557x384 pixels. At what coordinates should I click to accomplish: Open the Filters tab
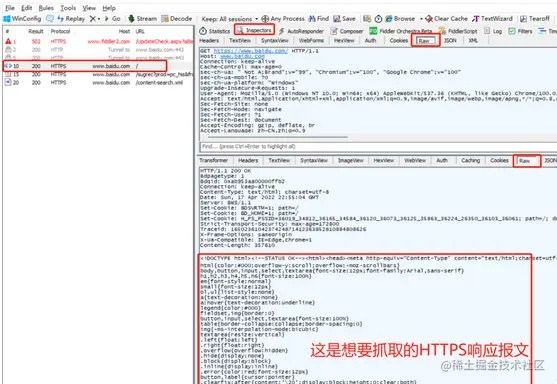point(520,31)
